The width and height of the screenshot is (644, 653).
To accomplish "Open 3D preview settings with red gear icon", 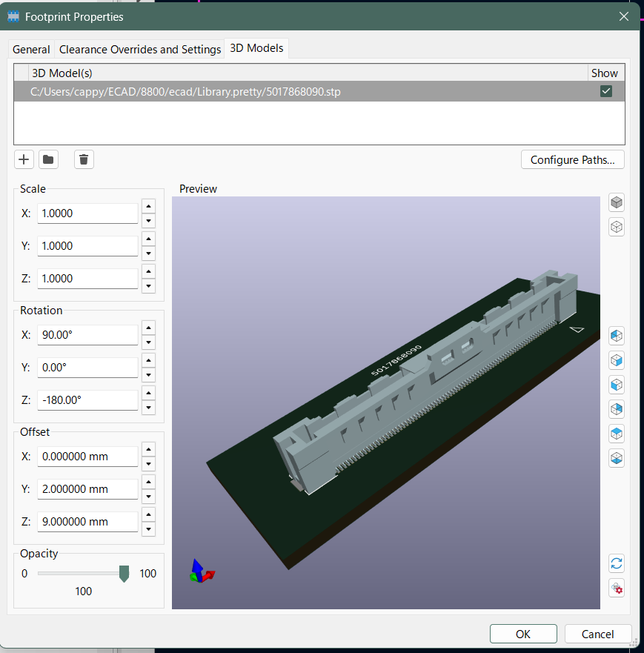I will [x=616, y=589].
